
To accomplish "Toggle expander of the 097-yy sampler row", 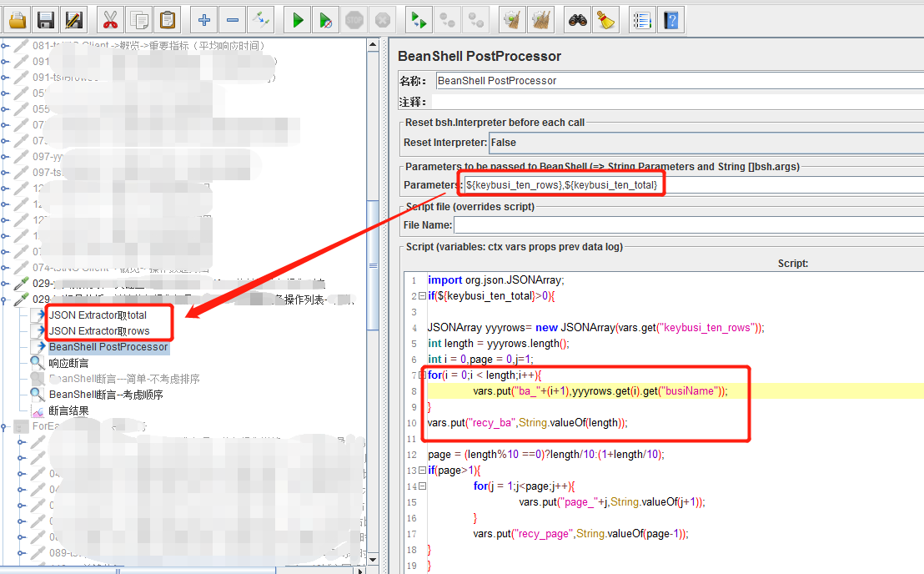I will [4, 157].
